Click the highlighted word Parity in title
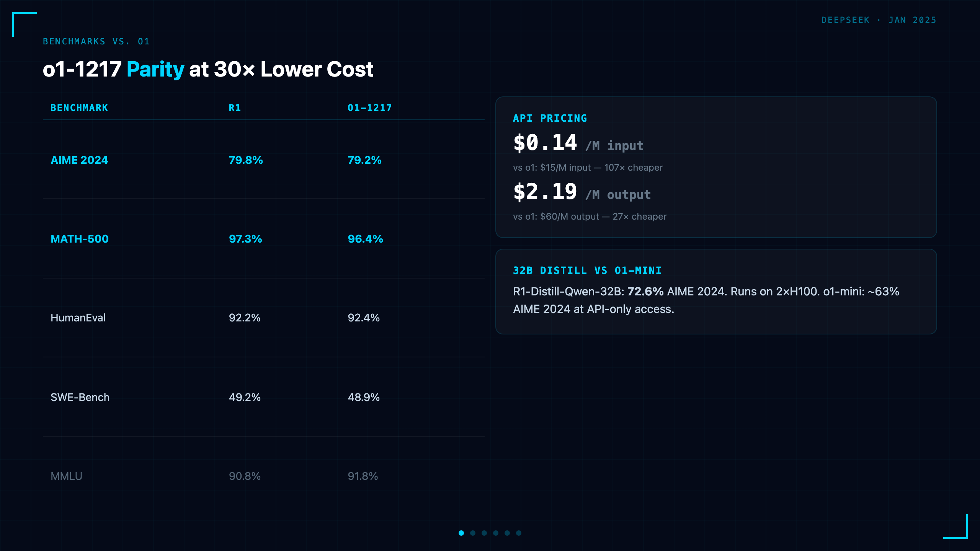The height and width of the screenshot is (551, 980). (x=155, y=69)
